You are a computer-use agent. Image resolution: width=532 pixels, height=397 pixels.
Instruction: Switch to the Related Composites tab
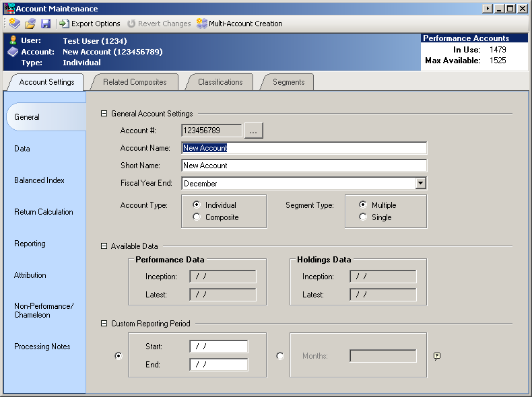point(135,82)
